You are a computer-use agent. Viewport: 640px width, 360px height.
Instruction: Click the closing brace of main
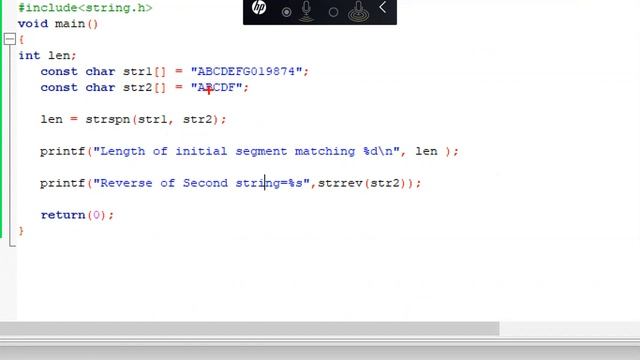tap(21, 231)
